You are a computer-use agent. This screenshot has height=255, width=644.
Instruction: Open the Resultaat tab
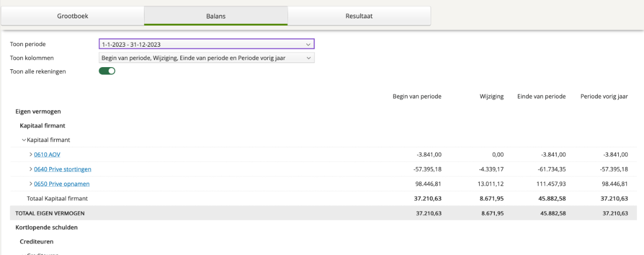tap(359, 16)
